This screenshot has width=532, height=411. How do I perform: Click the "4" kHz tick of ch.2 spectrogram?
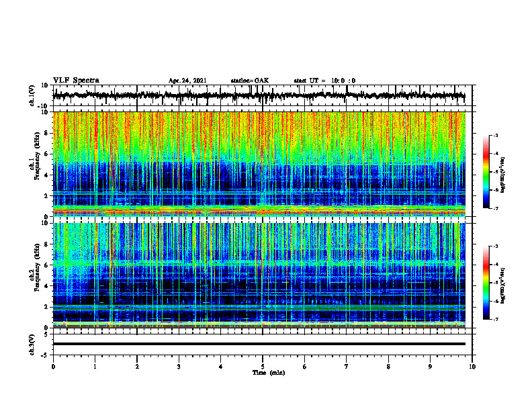click(x=46, y=286)
